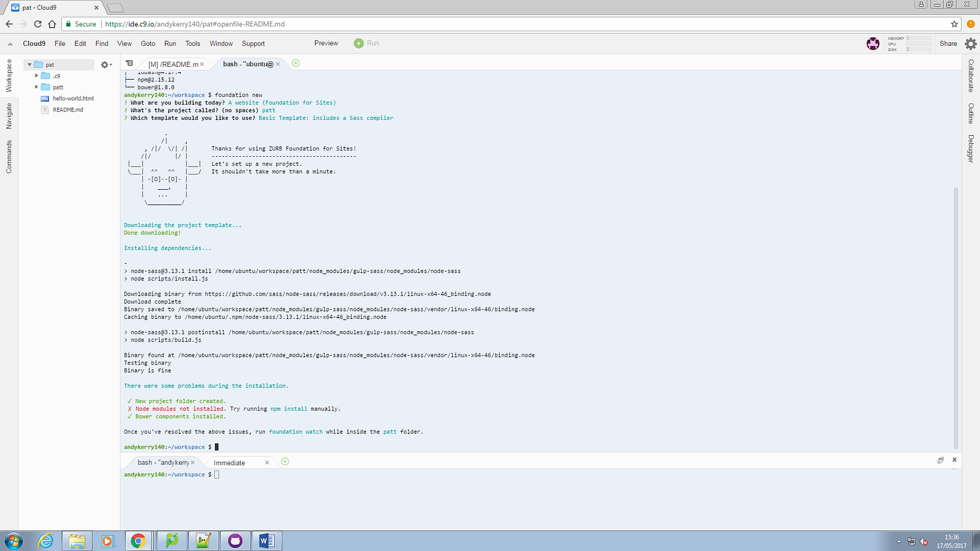Open the Window menu
This screenshot has height=551, width=980.
tap(221, 43)
